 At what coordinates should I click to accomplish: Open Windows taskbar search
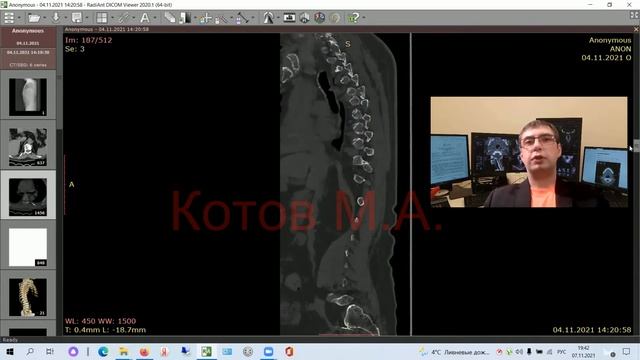(x=30, y=351)
